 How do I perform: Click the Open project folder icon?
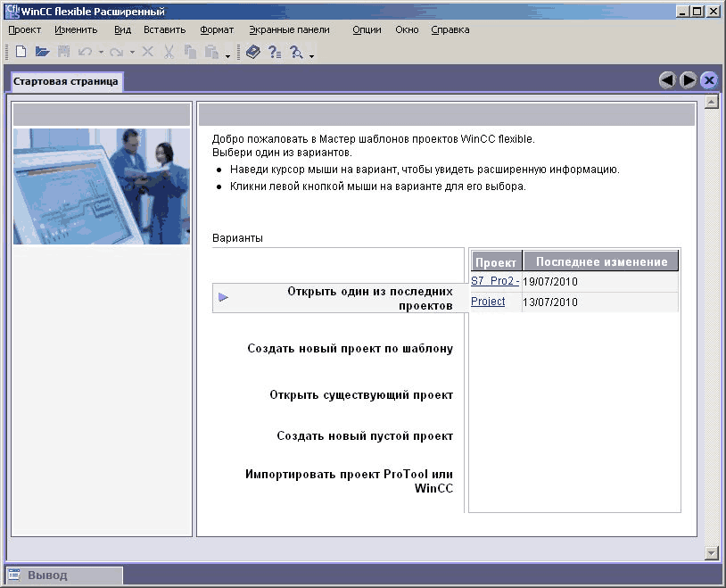point(42,53)
